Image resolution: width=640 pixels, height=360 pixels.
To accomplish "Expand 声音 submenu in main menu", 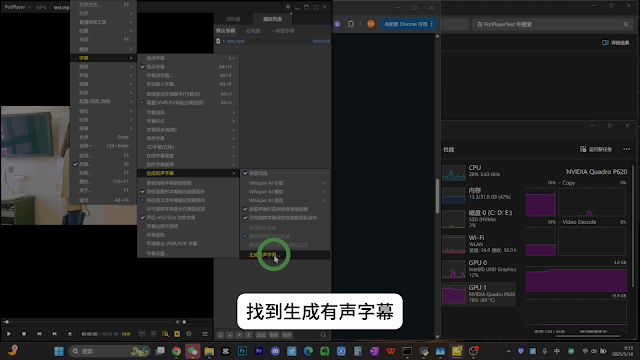I will pyautogui.click(x=103, y=75).
